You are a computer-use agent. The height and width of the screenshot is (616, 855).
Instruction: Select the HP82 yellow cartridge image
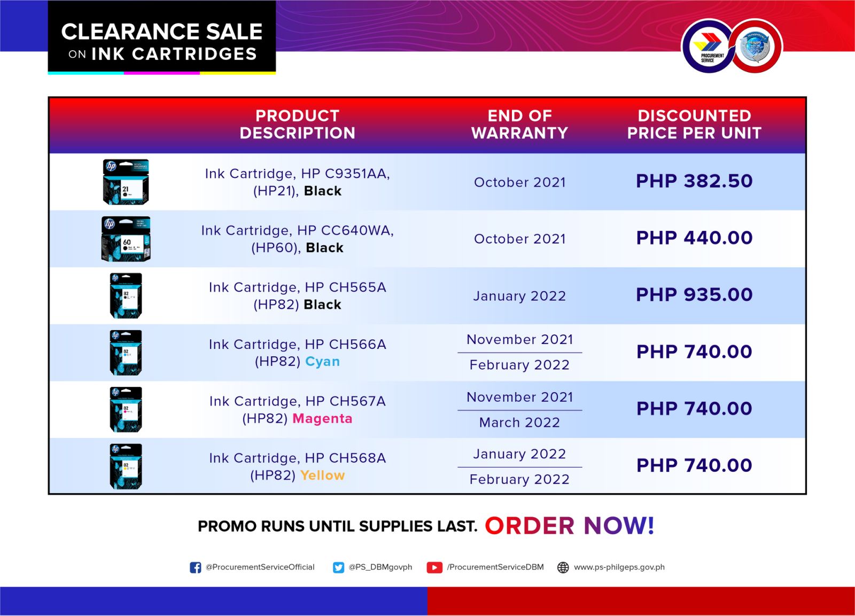(126, 466)
